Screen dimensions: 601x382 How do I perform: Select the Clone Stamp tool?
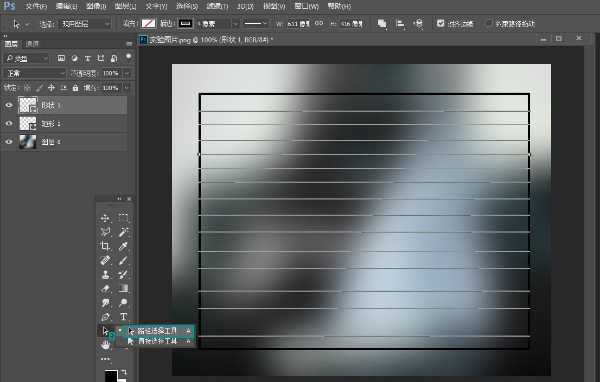click(105, 275)
